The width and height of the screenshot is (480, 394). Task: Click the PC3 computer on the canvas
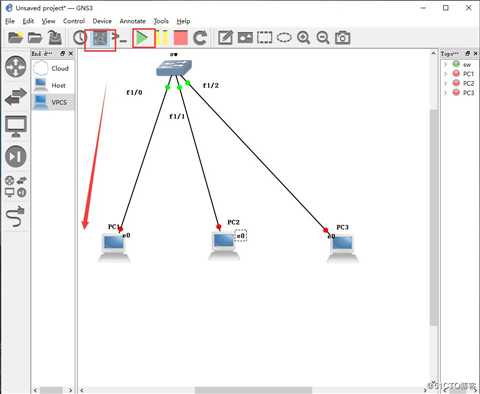(343, 249)
